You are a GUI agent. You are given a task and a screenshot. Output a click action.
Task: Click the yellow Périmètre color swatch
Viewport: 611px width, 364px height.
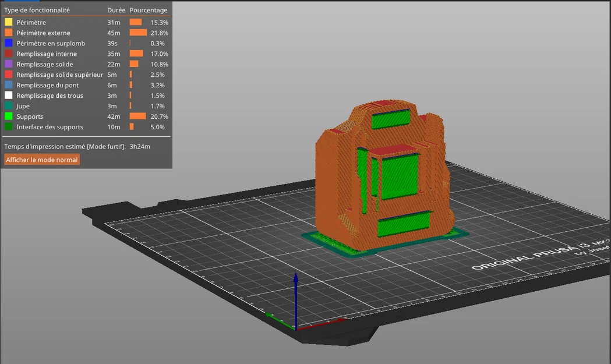tap(9, 22)
